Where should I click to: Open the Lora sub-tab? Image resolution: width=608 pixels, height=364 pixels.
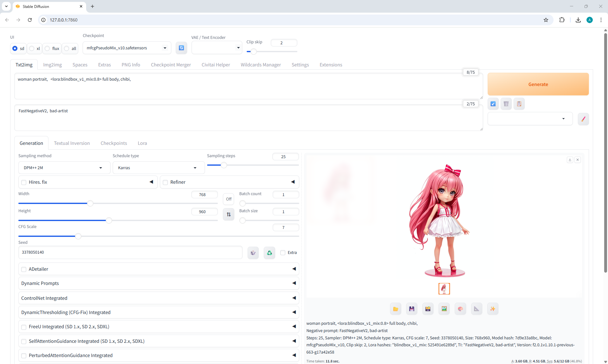click(x=142, y=143)
